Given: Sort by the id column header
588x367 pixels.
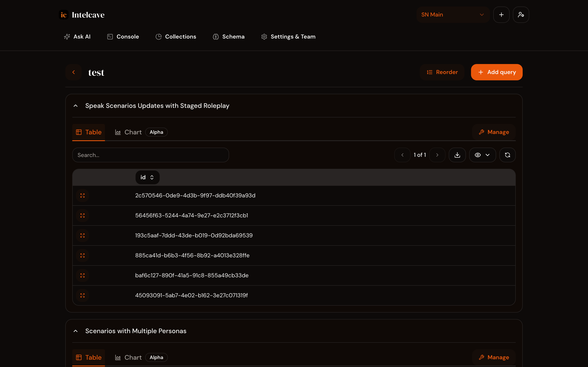Looking at the screenshot, I should point(147,177).
